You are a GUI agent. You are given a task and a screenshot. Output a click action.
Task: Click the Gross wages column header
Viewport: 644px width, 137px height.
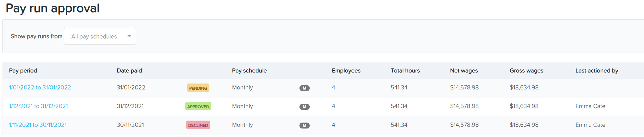pos(526,70)
